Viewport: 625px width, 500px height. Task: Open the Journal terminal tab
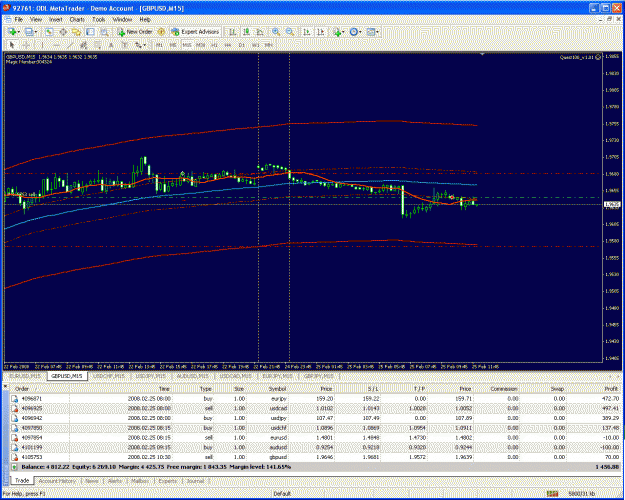click(x=195, y=481)
